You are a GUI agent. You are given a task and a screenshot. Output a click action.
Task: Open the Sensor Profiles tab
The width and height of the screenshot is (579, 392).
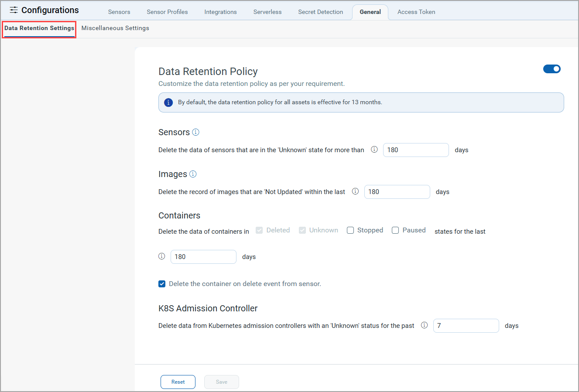point(167,12)
